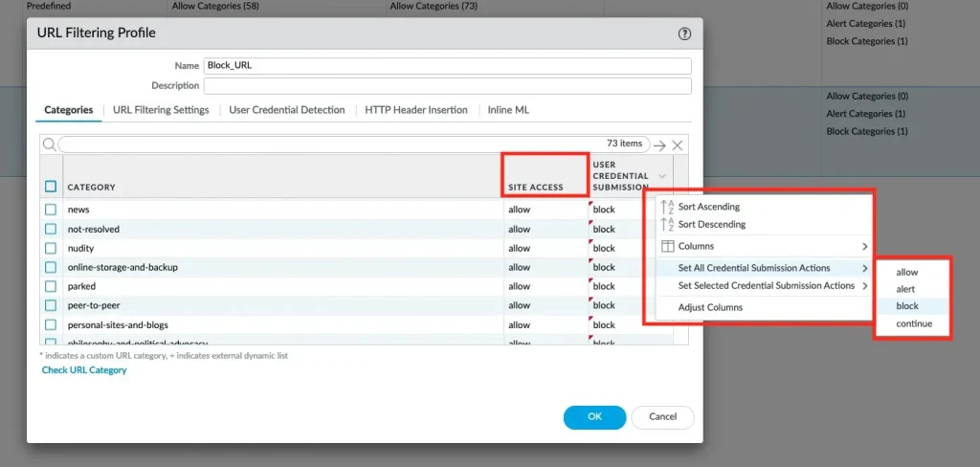Tick the checkbox for peer-to-peer

[51, 305]
